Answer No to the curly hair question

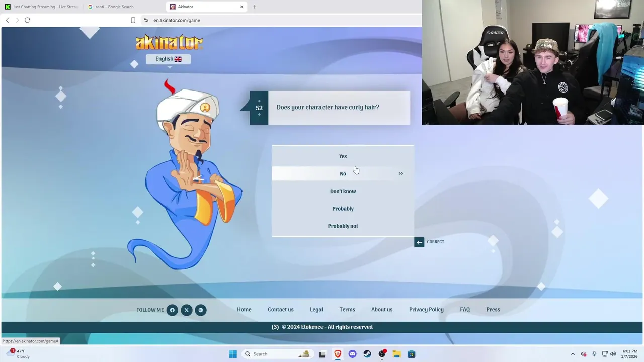pos(343,173)
